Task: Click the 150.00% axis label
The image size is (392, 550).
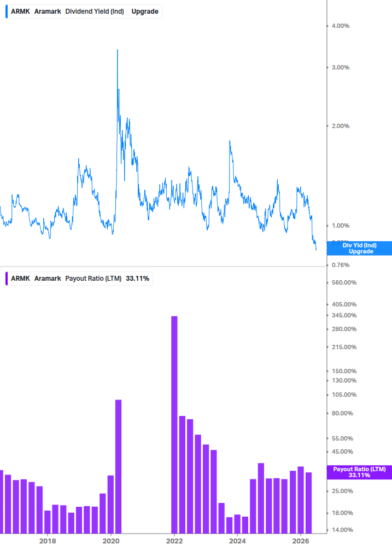Action: [x=344, y=371]
